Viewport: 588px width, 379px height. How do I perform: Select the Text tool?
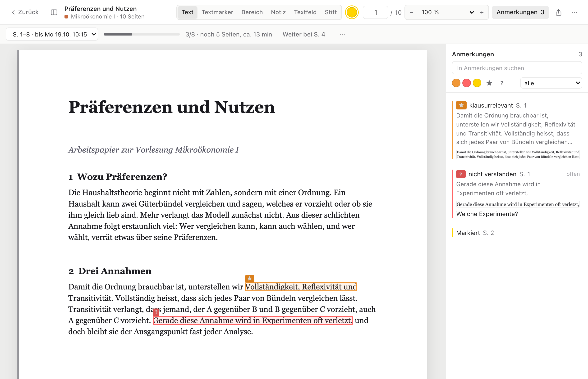(x=187, y=12)
